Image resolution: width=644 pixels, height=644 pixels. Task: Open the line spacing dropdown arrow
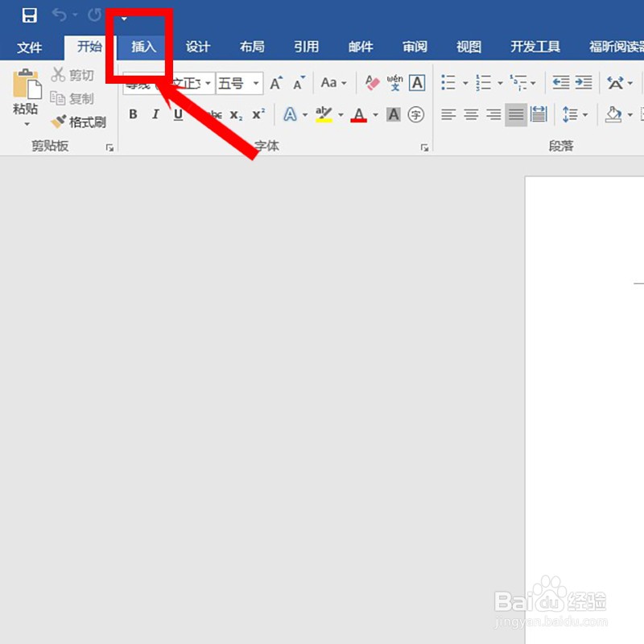[x=585, y=115]
